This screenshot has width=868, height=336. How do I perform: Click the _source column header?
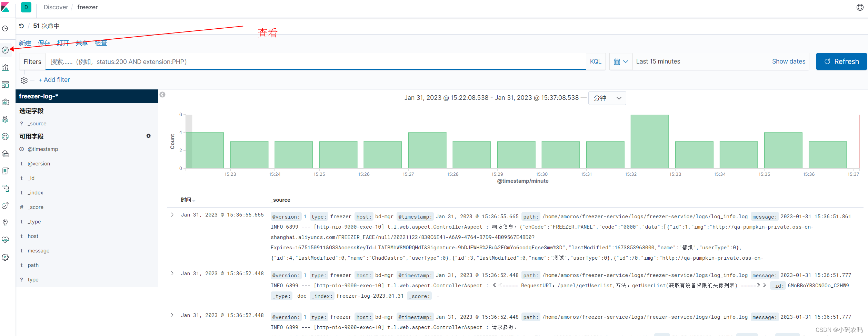[280, 200]
